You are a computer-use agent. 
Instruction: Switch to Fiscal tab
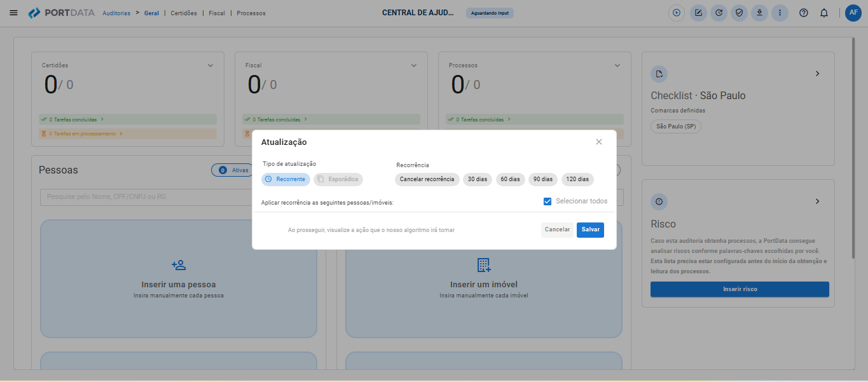point(217,13)
